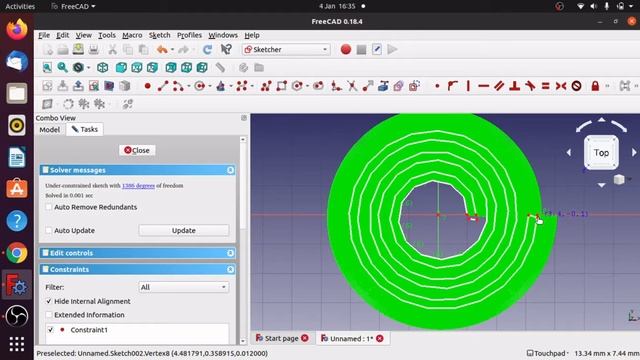
Task: Collapse the Constraints section
Action: [230, 269]
